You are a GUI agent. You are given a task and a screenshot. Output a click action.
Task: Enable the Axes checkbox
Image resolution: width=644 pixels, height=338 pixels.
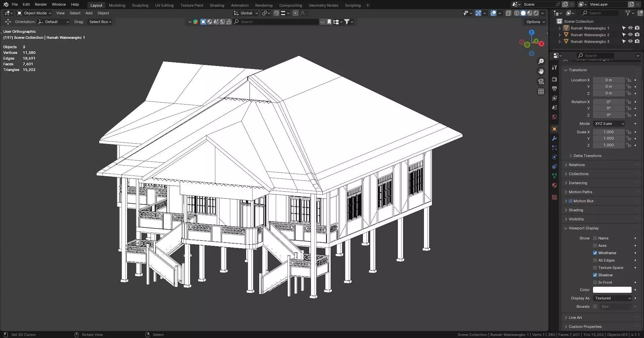[x=595, y=246]
